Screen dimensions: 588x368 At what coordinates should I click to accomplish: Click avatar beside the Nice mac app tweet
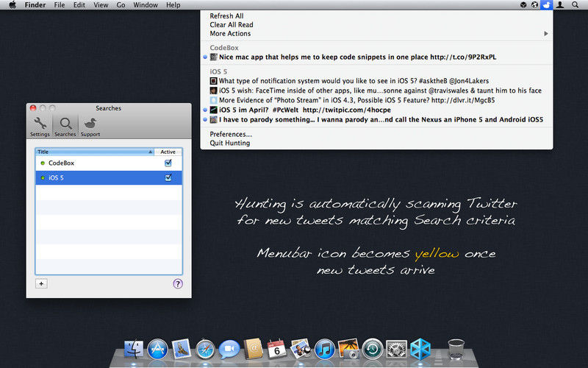click(x=213, y=57)
